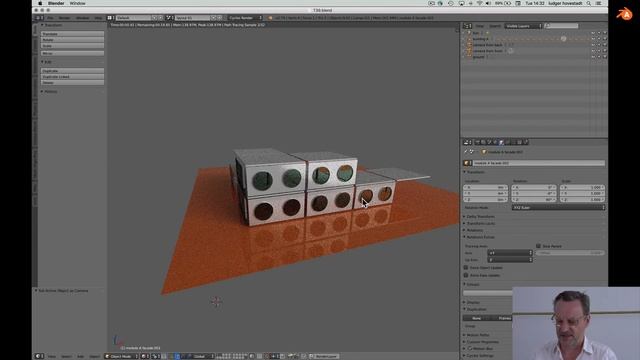
Task: Select the camera from back item
Action: point(487,45)
